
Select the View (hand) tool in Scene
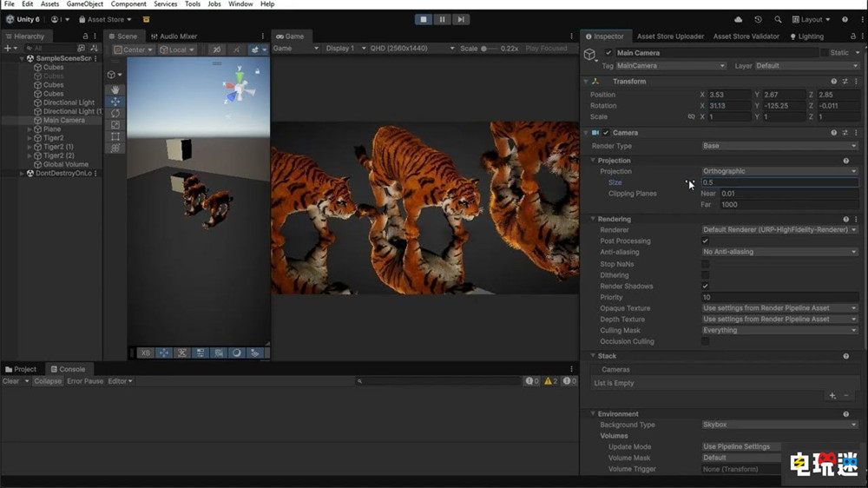115,89
